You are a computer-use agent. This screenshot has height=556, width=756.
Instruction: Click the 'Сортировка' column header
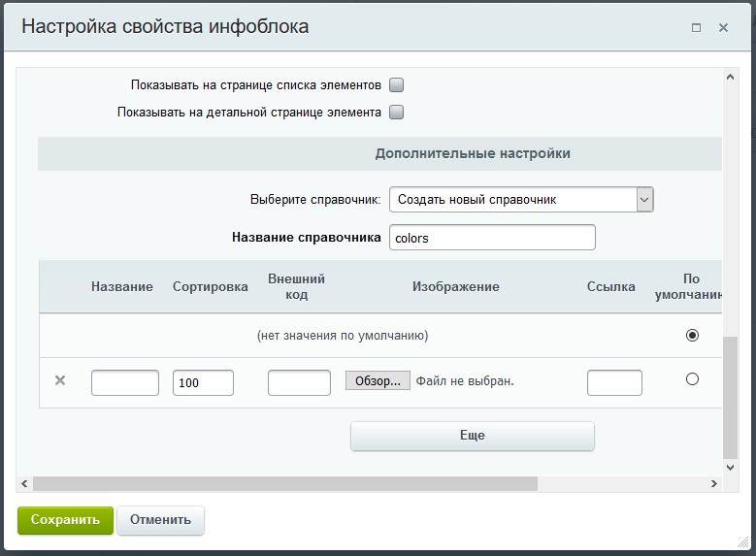pos(211,286)
